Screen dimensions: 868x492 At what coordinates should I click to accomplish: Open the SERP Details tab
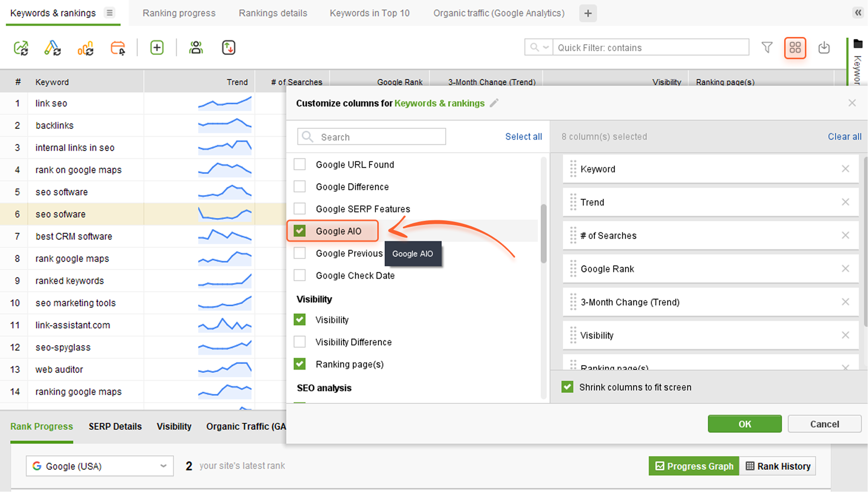coord(115,426)
